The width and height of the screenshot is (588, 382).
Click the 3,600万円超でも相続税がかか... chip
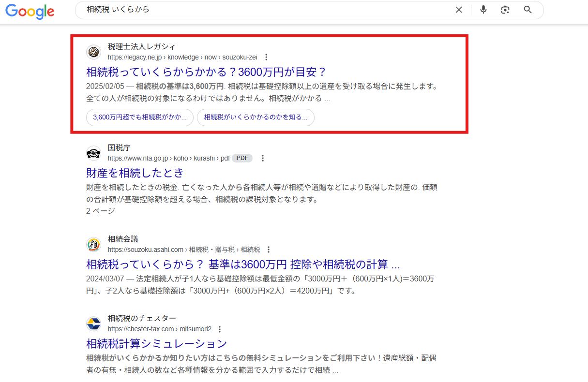140,117
